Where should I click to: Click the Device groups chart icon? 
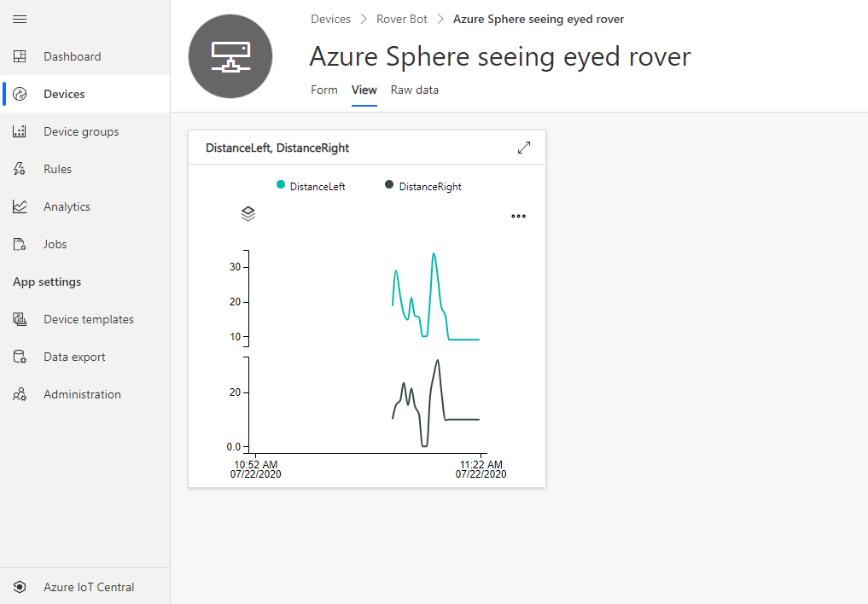point(20,131)
